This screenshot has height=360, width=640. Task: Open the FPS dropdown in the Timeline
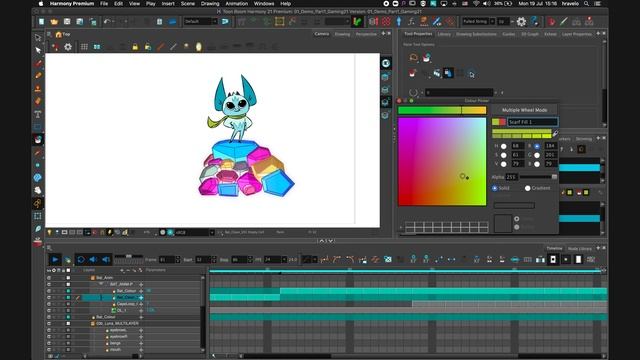pos(284,260)
